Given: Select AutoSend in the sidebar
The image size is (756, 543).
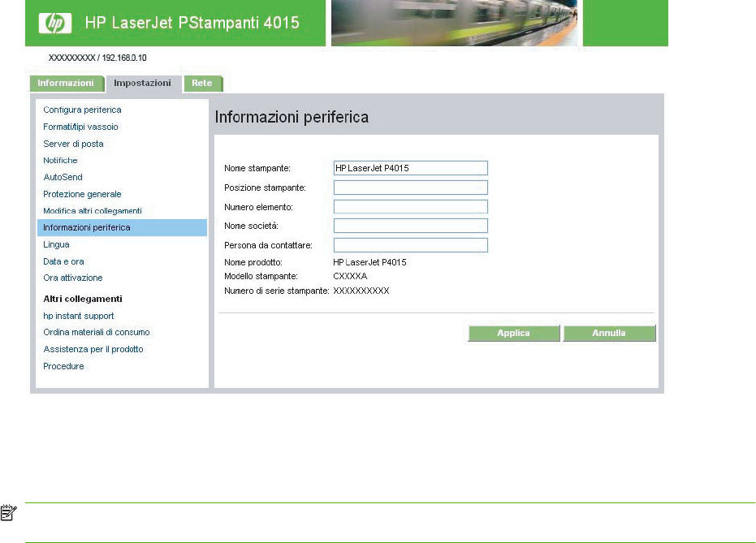Looking at the screenshot, I should (x=63, y=177).
